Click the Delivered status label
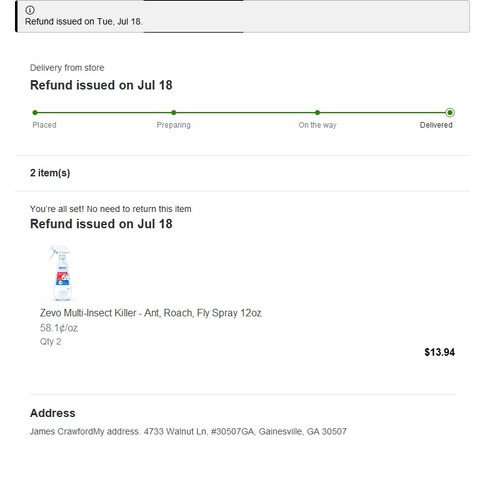500x479 pixels. 436,125
